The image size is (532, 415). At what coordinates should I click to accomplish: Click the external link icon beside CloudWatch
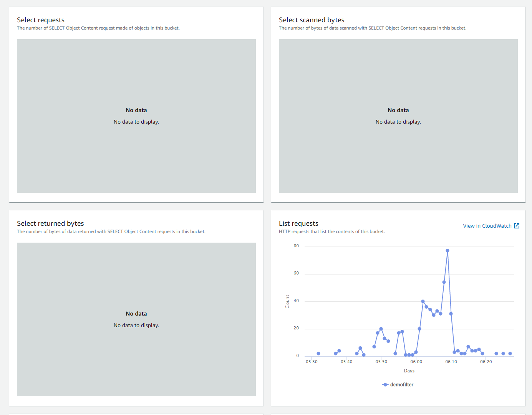click(517, 226)
